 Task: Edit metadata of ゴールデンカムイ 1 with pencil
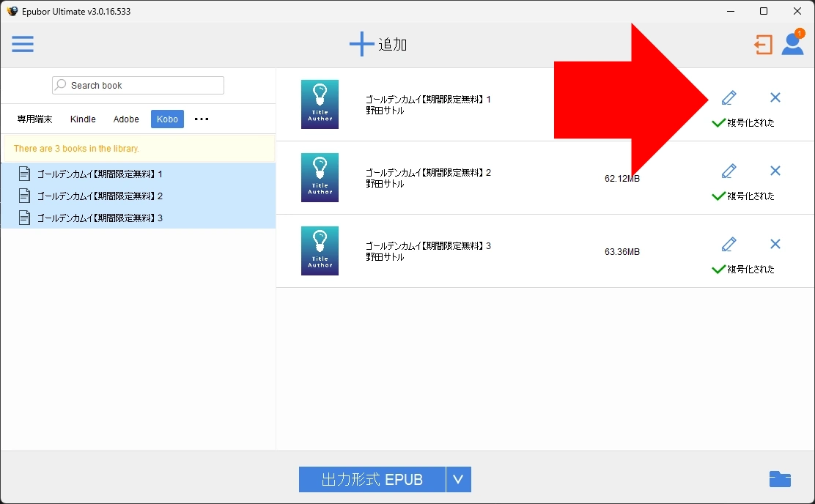point(729,97)
